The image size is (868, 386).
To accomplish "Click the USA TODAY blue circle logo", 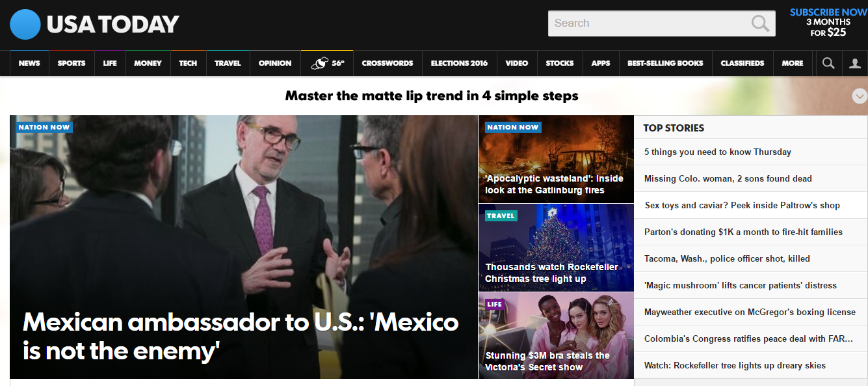I will coord(25,25).
